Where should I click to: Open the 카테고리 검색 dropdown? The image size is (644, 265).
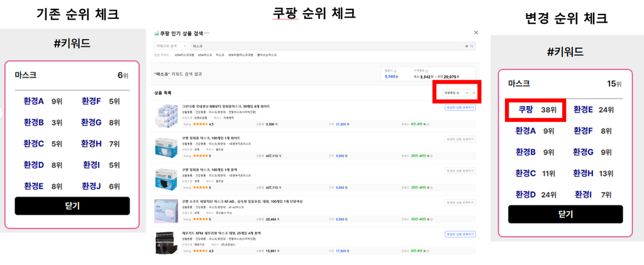[171, 46]
